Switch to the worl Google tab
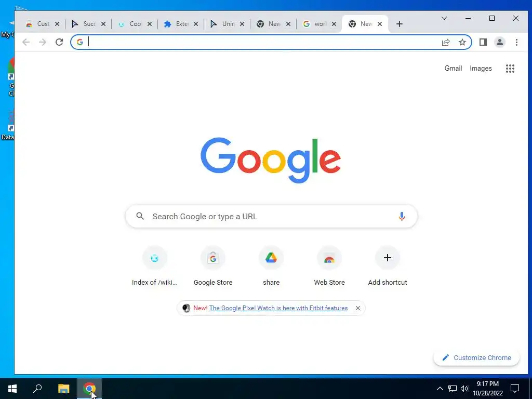Image resolution: width=532 pixels, height=399 pixels. tap(319, 24)
